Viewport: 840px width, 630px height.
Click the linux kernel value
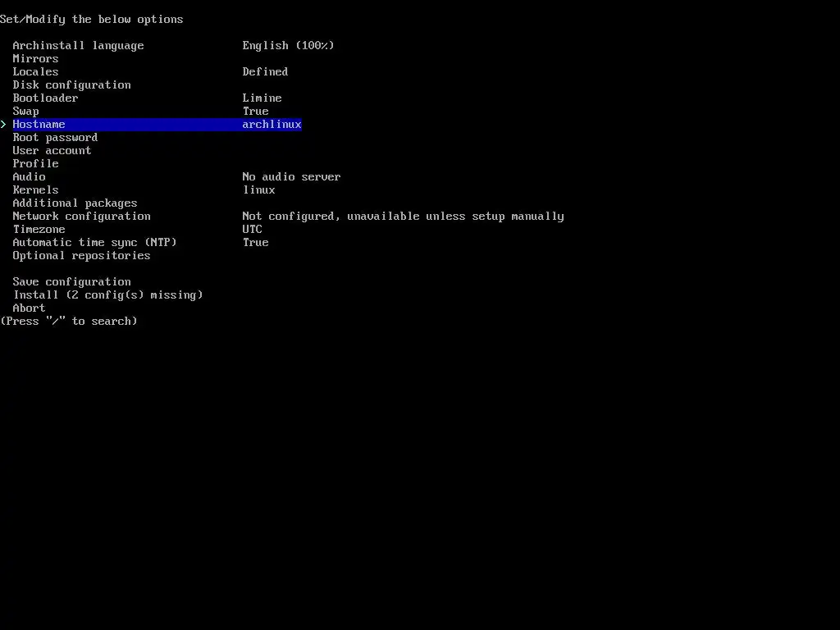click(258, 189)
